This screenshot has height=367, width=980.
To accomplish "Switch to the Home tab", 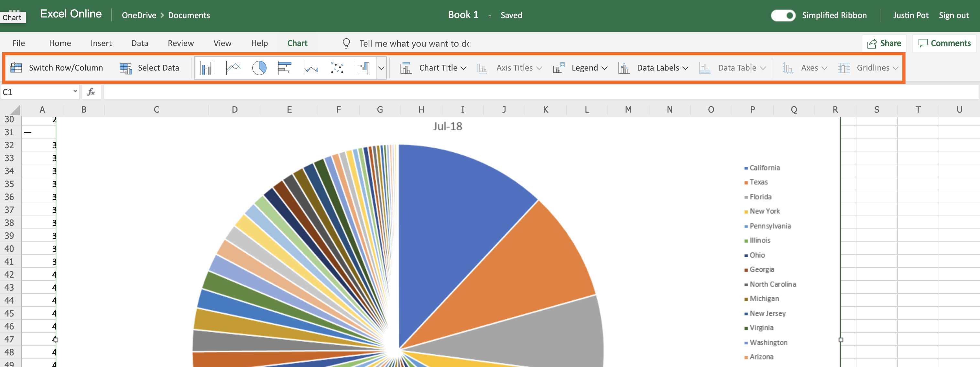I will click(x=60, y=43).
